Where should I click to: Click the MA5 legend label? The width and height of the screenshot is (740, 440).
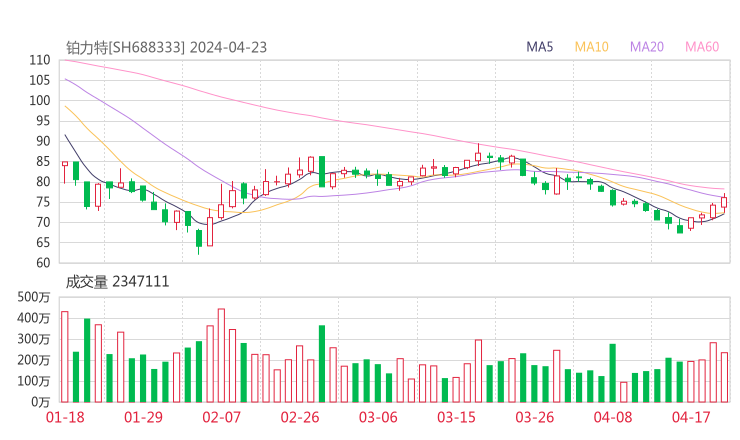(539, 47)
